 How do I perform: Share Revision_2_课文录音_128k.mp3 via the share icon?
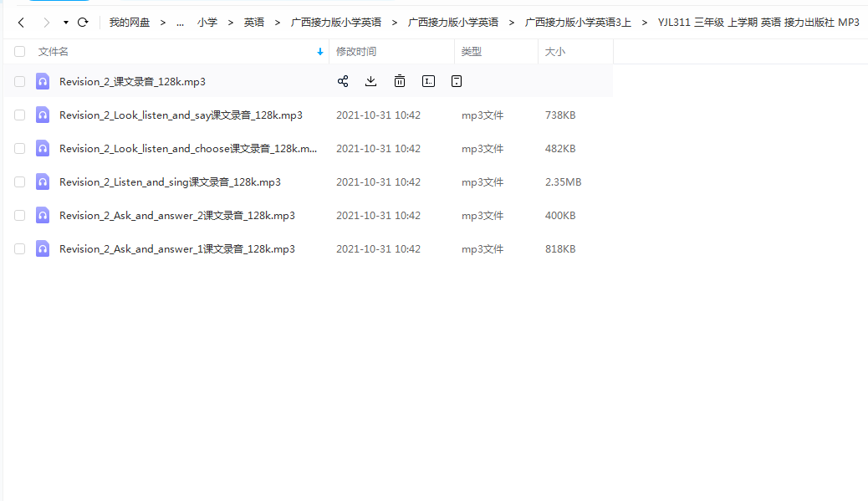[x=343, y=81]
